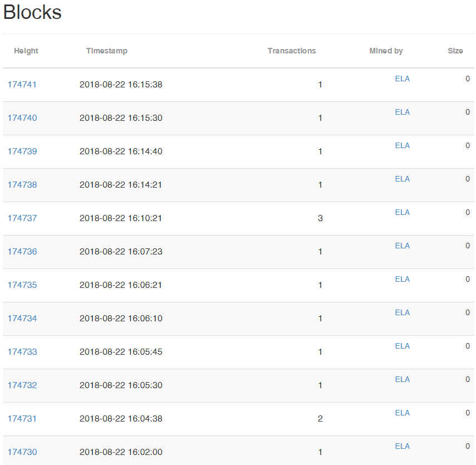Select timestamp 2018-08-22 16:10:21
The image size is (476, 465).
coord(120,218)
